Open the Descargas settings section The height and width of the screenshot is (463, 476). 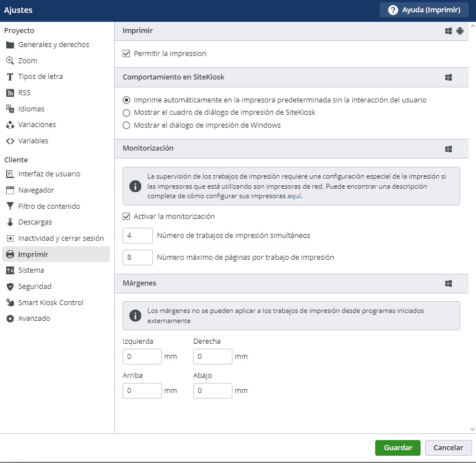[35, 222]
